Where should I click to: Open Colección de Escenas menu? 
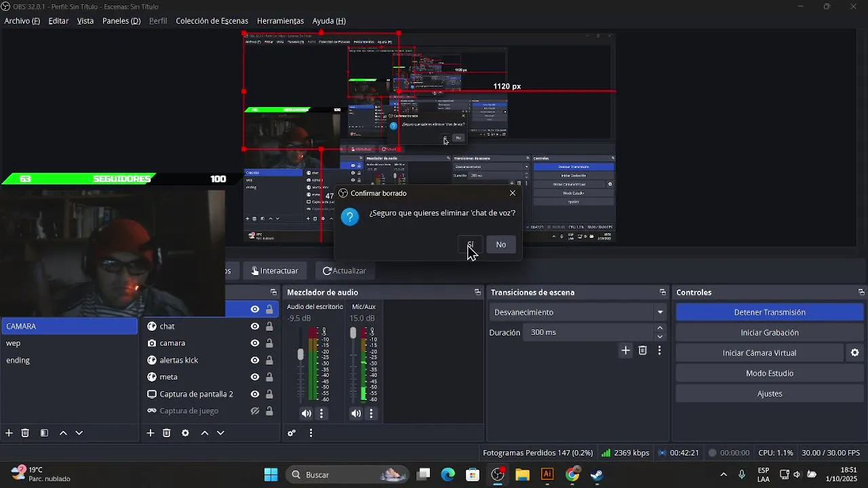click(x=212, y=21)
